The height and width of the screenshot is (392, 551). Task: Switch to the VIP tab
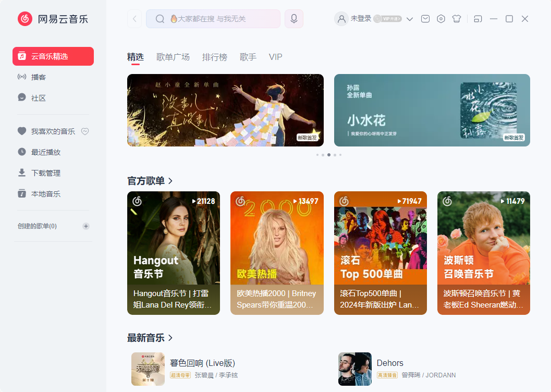275,57
